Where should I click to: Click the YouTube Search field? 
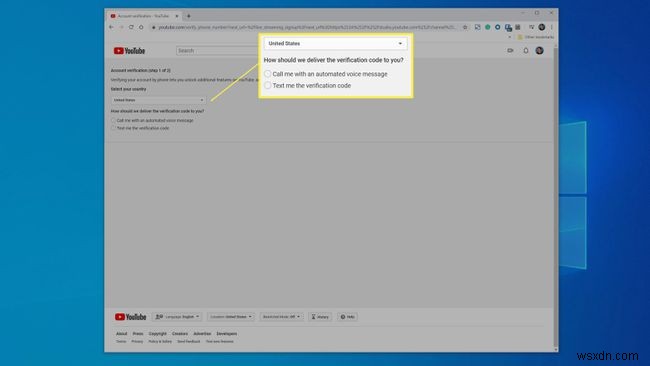[217, 51]
